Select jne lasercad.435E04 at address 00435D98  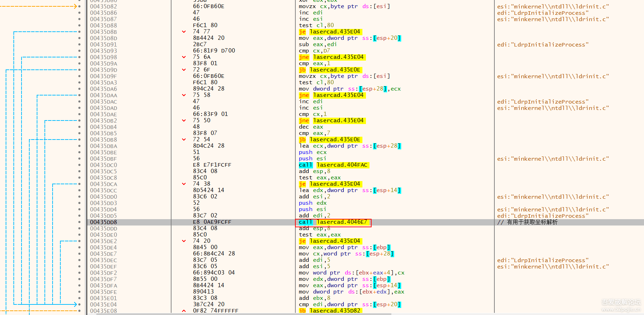[332, 57]
